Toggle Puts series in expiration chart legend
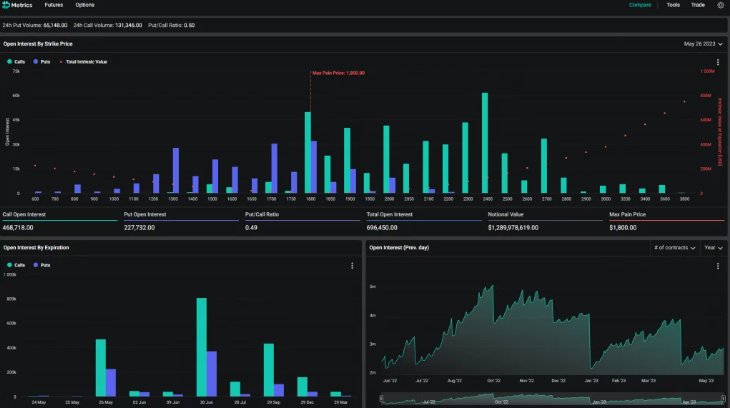Viewport: 730px width, 408px height. tap(41, 265)
